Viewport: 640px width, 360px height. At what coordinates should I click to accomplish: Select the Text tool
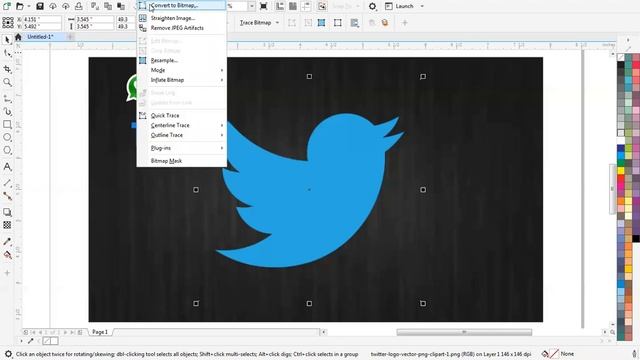(x=7, y=167)
